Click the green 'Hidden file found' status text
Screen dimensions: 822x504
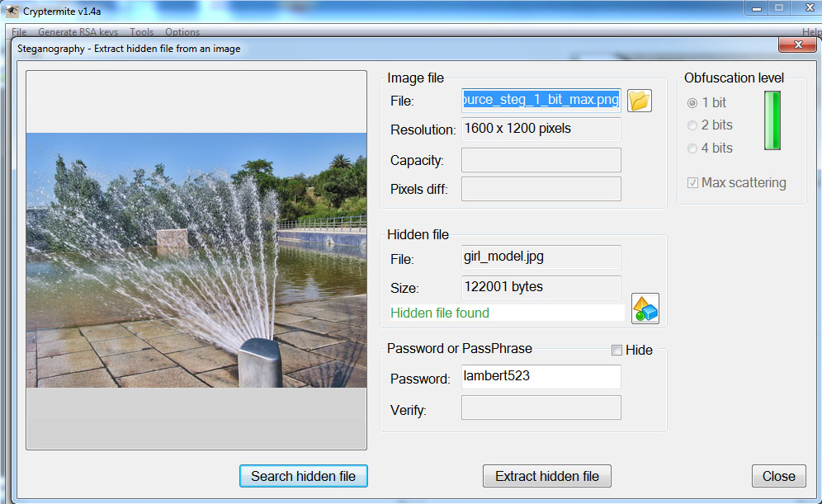pyautogui.click(x=439, y=313)
